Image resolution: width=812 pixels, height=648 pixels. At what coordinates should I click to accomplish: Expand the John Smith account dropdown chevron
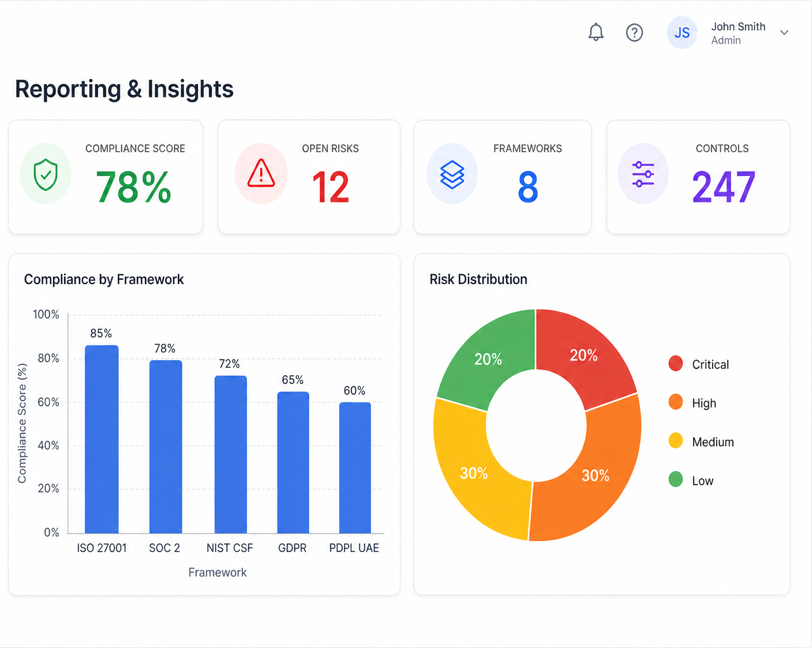point(784,33)
